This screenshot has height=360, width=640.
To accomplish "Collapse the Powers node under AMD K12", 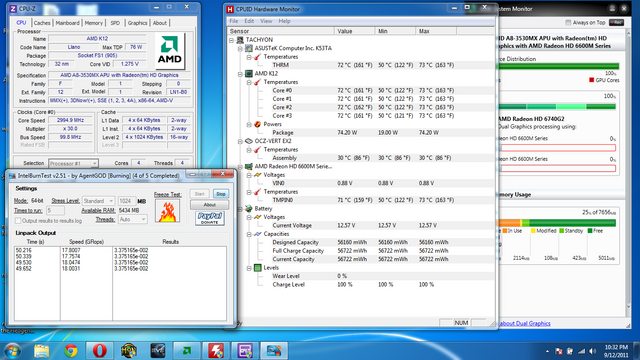I will pos(249,124).
